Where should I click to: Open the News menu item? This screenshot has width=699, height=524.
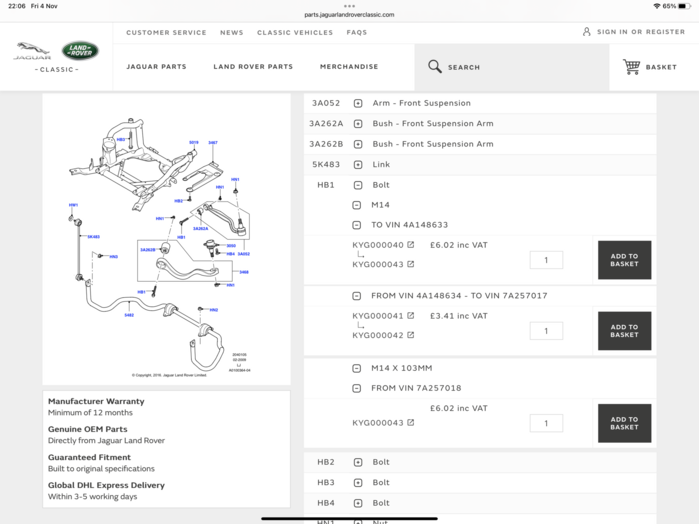coord(232,33)
